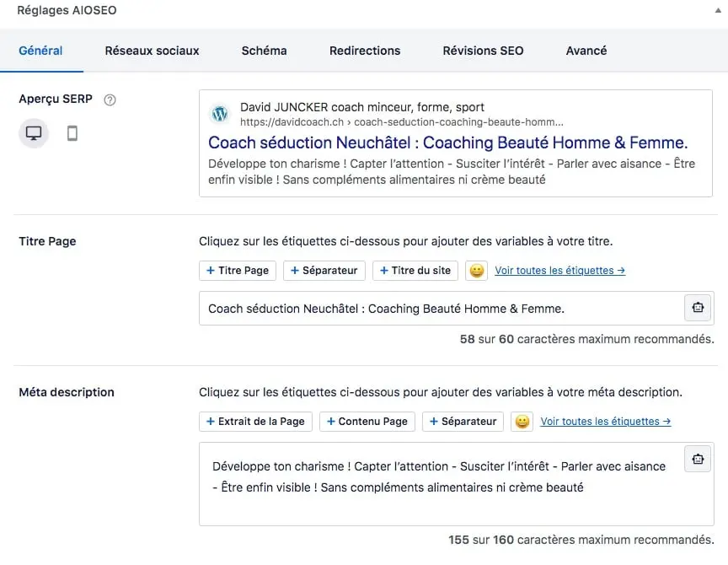Viewport: 728px width, 565px height.
Task: Add Séparateur tag to meta description
Action: 463,422
